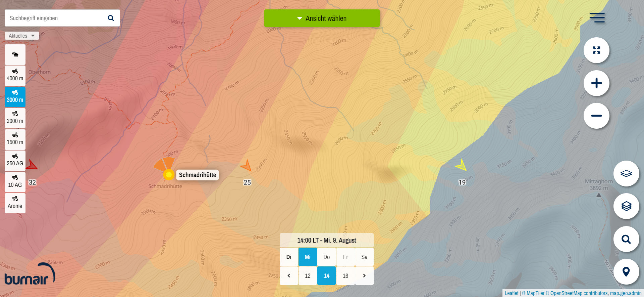The height and width of the screenshot is (297, 644).
Task: Open the Aktuelles dropdown
Action: tap(22, 36)
